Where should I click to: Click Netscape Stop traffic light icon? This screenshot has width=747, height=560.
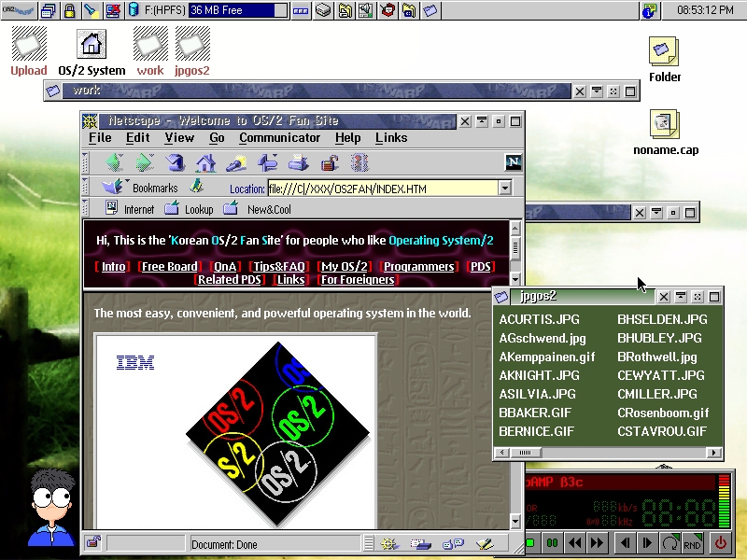tap(359, 162)
